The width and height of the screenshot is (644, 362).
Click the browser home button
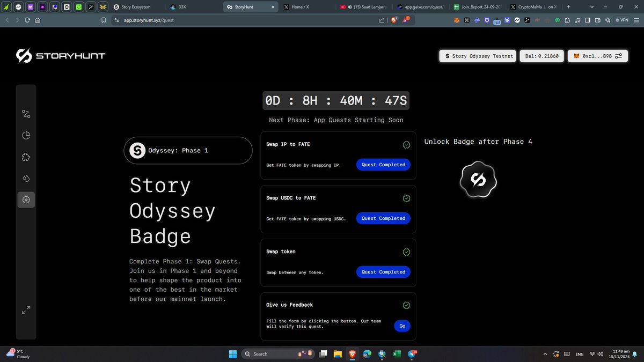(38, 20)
